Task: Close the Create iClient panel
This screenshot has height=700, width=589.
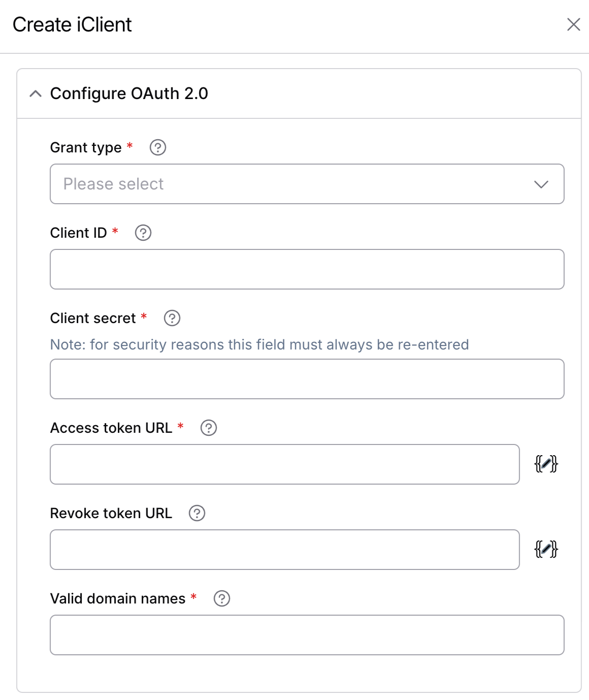Action: click(573, 24)
